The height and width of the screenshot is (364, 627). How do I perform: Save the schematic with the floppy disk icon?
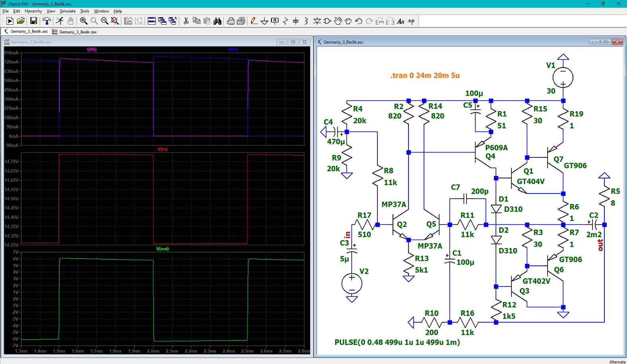pos(33,21)
